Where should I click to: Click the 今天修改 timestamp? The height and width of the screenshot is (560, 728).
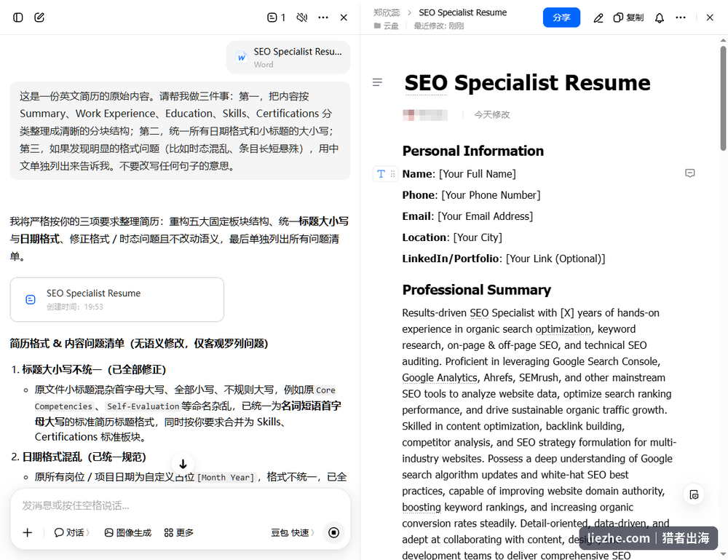click(x=491, y=114)
